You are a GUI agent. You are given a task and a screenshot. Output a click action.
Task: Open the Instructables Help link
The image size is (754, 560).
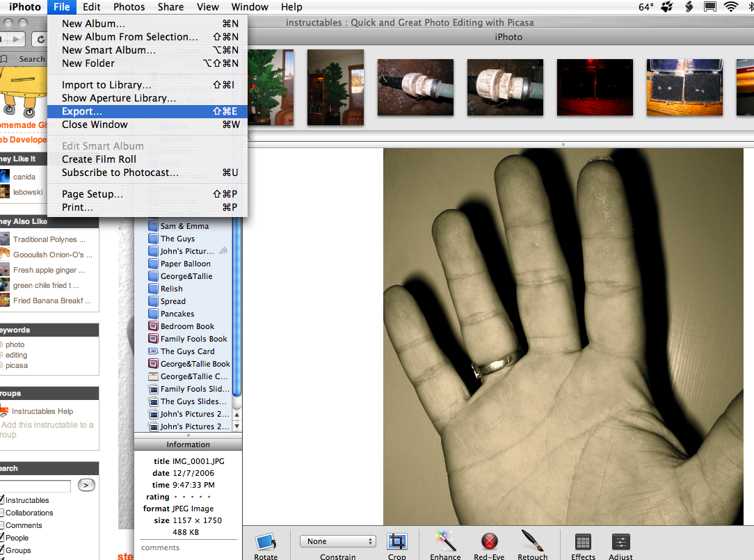pos(42,411)
